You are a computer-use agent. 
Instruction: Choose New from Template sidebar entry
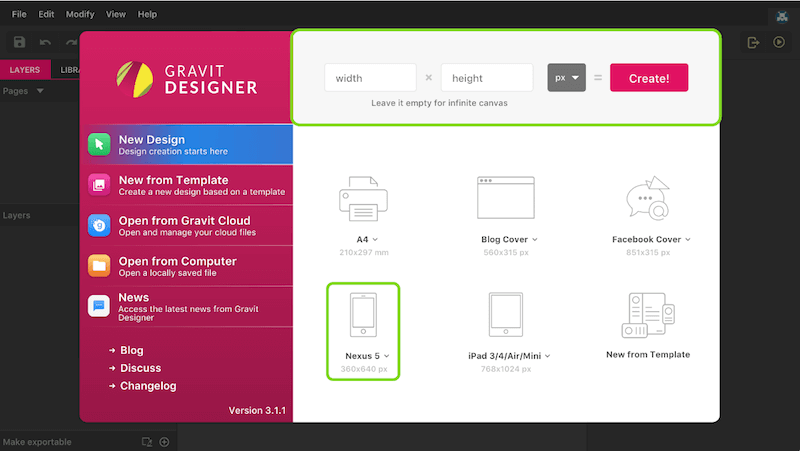tap(187, 185)
